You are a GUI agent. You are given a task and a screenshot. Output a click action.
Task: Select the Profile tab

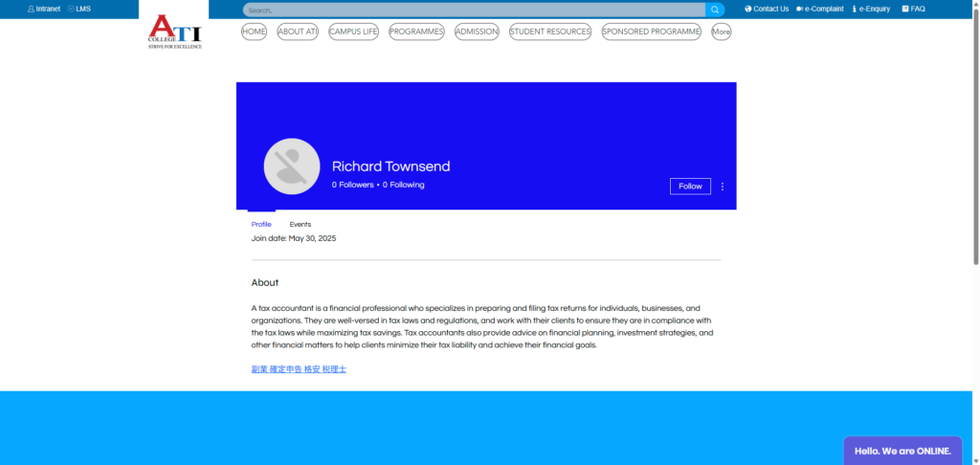point(261,224)
